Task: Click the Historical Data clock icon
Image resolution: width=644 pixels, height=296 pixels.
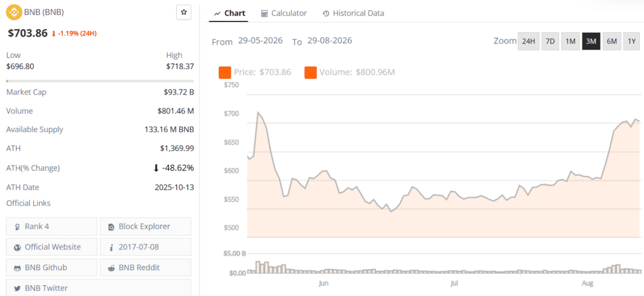Action: tap(326, 14)
